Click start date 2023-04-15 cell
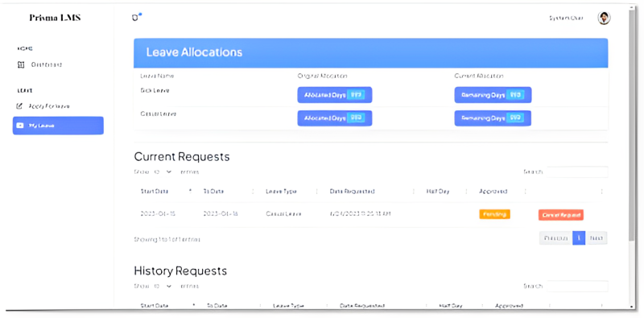Screen dimensions: 644x318 coord(158,214)
